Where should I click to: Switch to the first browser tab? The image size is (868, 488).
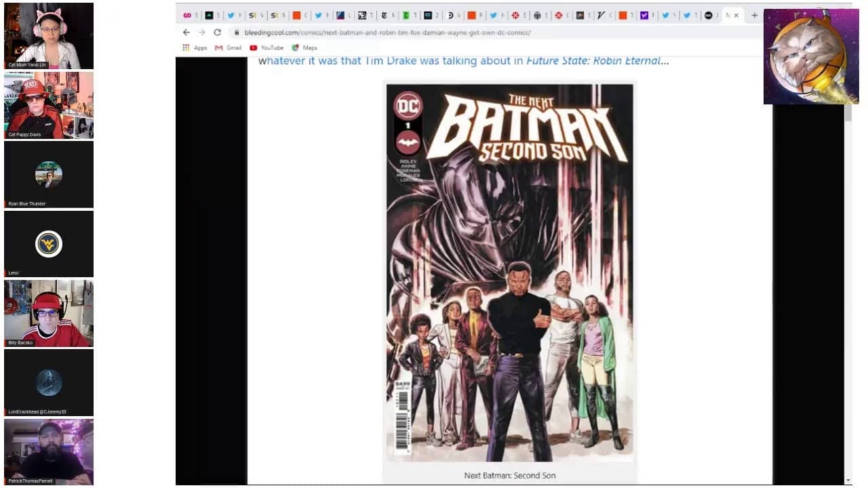pos(191,16)
